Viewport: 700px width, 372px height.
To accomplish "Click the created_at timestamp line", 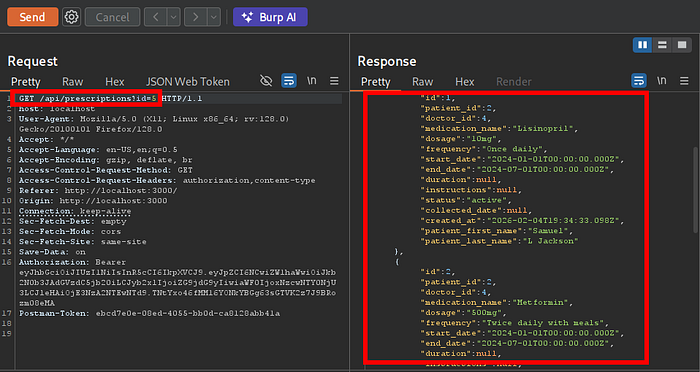I will click(x=522, y=221).
